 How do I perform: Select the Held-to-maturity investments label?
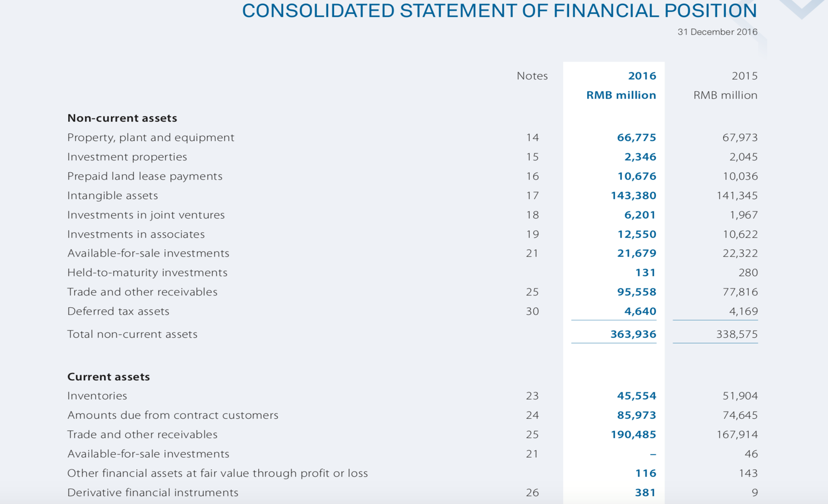(147, 273)
